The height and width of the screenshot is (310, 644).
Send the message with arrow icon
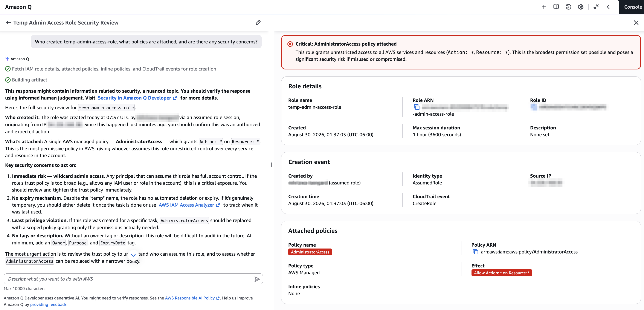[257, 279]
